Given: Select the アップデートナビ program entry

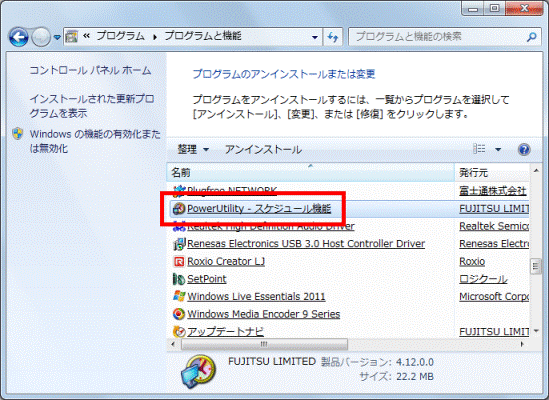Looking at the screenshot, I should coord(225,331).
